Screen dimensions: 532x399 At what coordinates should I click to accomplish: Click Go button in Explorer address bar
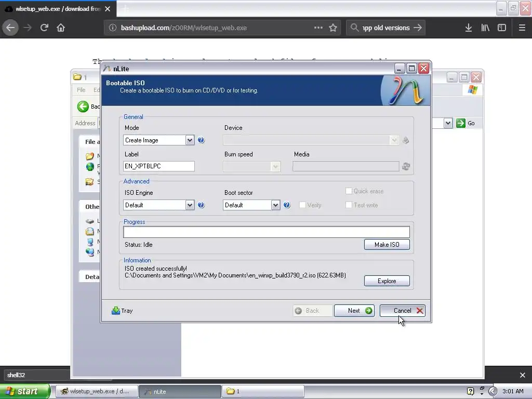[465, 123]
